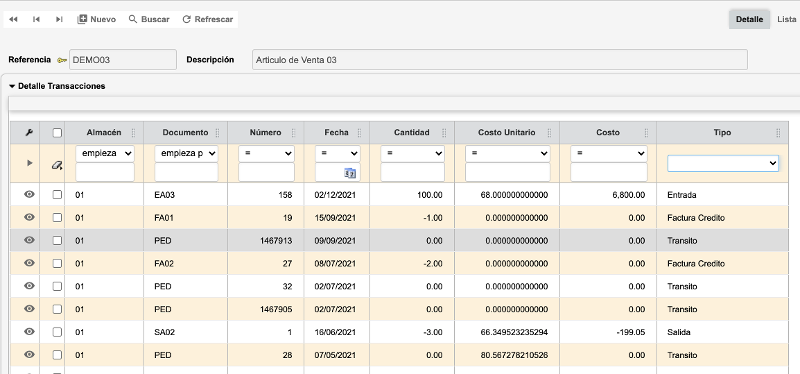Click the key icon beside Referencia
Viewport: 800px width, 374px height.
(x=62, y=60)
